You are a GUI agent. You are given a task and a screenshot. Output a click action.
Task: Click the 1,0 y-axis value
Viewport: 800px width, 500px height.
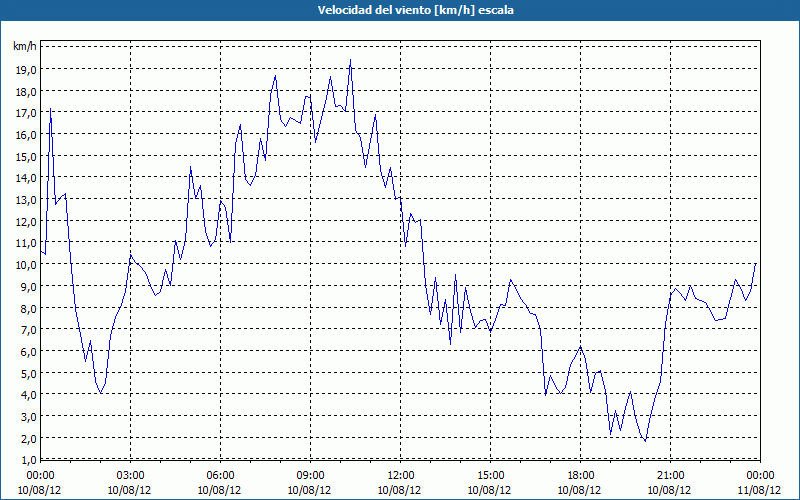[x=29, y=460]
